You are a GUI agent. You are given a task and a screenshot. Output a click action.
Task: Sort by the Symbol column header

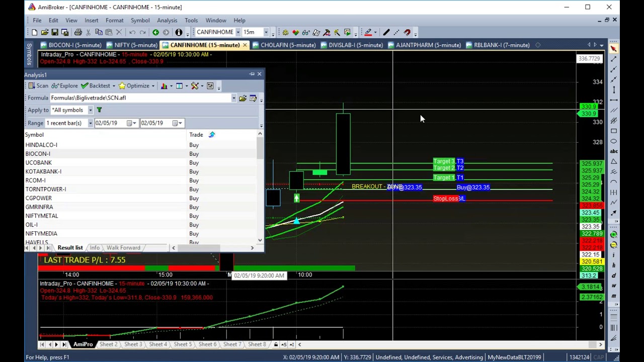(x=106, y=135)
